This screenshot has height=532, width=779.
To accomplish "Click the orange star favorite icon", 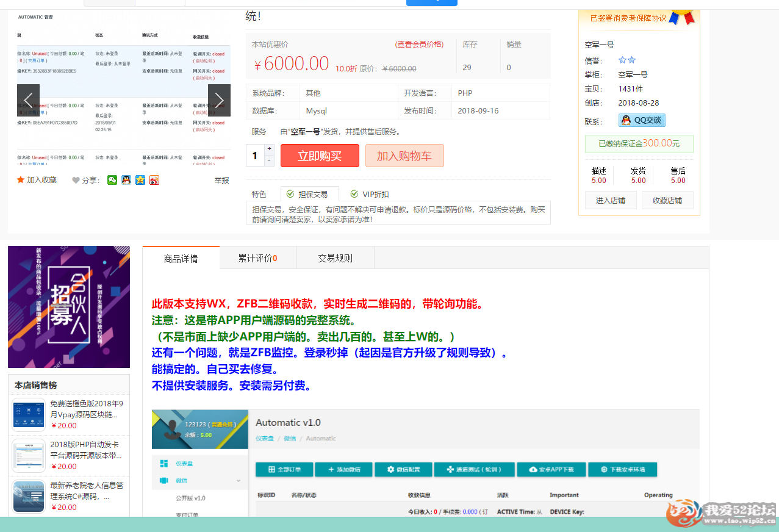I will point(21,180).
